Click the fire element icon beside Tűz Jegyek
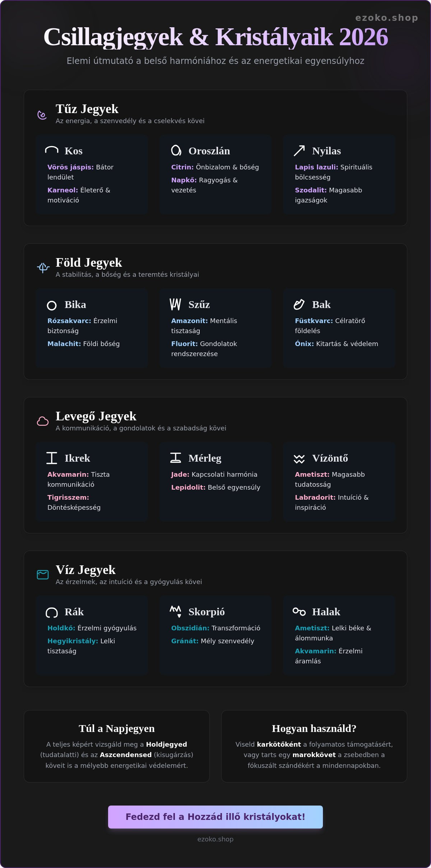Screen dimensions: 431x868 [x=42, y=115]
